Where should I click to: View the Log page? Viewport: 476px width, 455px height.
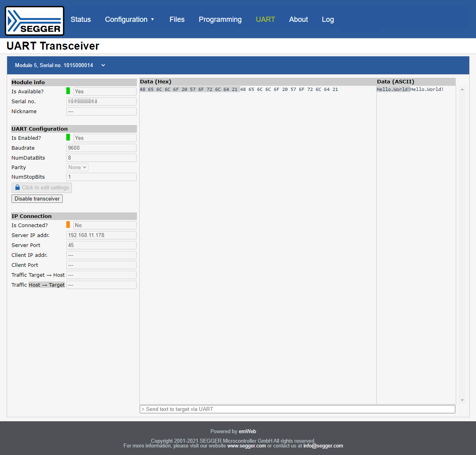[x=328, y=19]
